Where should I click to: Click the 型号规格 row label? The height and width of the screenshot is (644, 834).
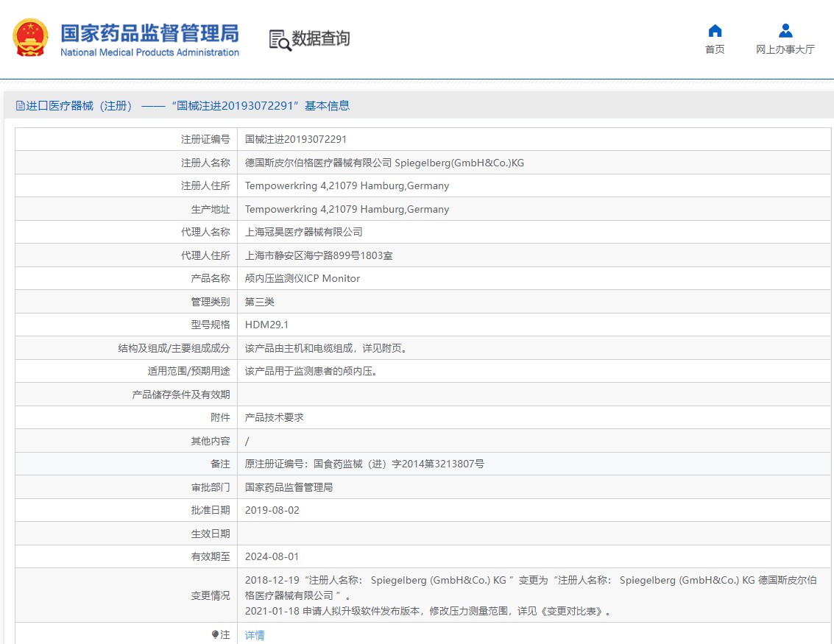point(211,325)
